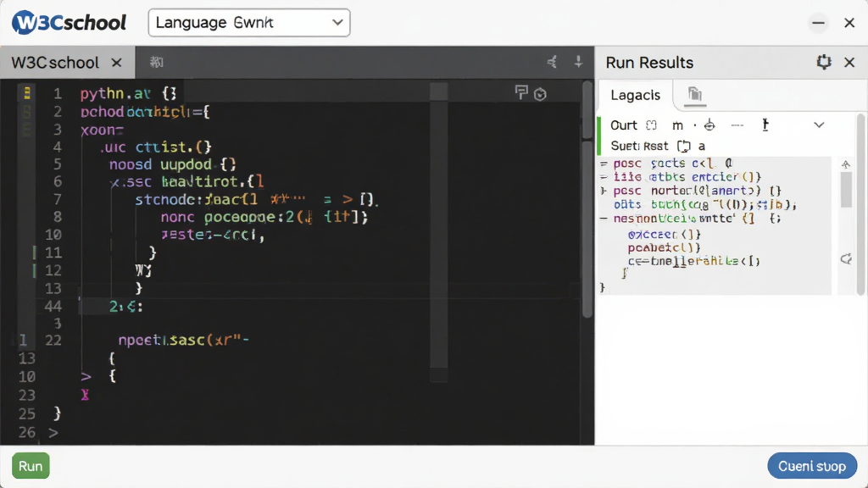
Task: Click the code line "pythn.av {}"
Action: pyautogui.click(x=129, y=93)
